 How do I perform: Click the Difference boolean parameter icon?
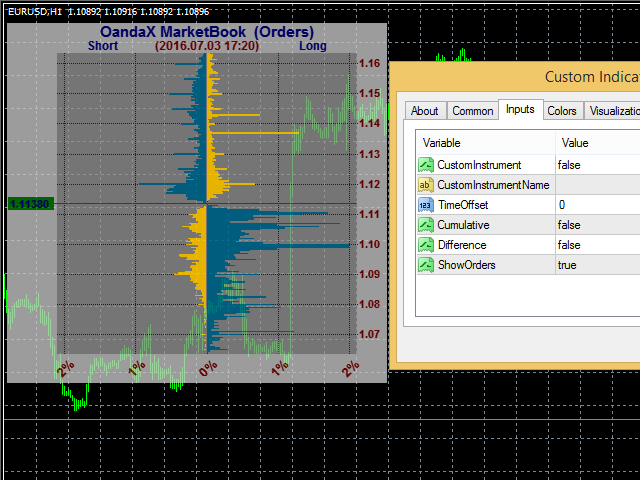coord(426,245)
